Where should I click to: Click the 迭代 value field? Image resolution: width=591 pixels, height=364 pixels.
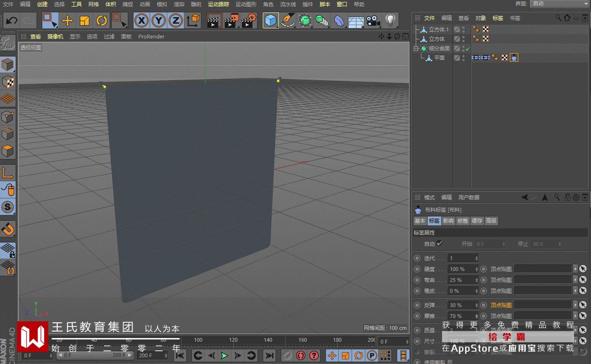[463, 258]
